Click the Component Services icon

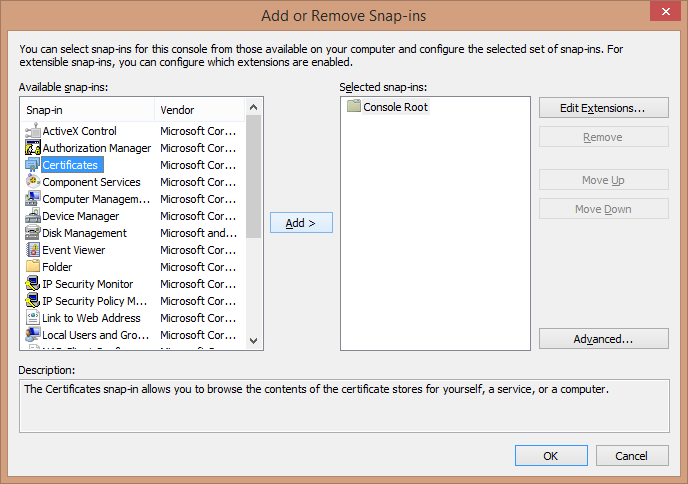tap(32, 182)
